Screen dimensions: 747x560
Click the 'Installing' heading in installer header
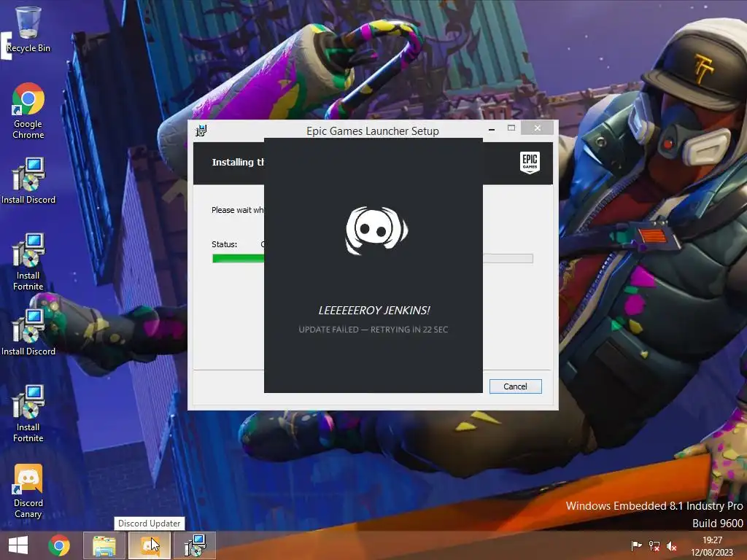238,163
